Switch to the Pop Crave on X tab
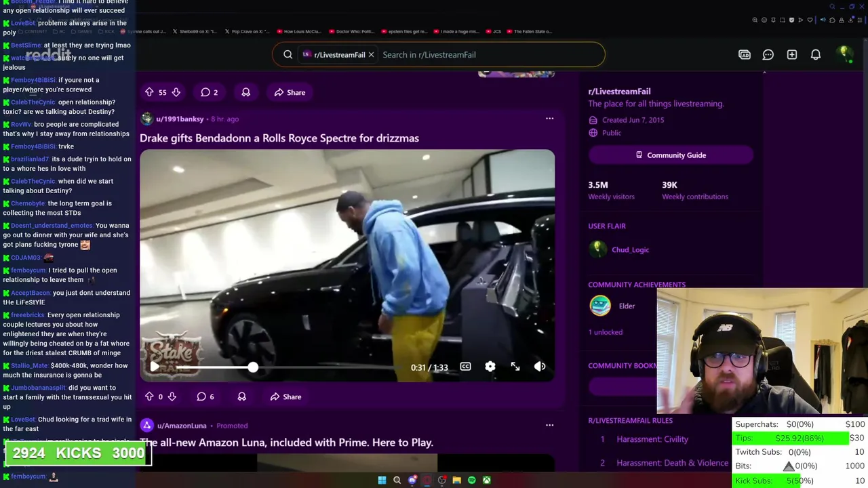 pyautogui.click(x=247, y=31)
